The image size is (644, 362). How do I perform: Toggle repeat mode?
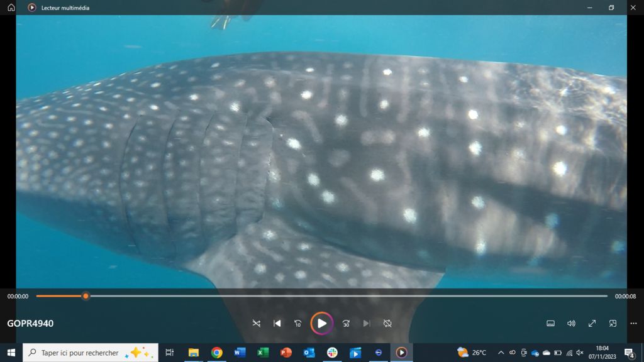[x=387, y=324]
